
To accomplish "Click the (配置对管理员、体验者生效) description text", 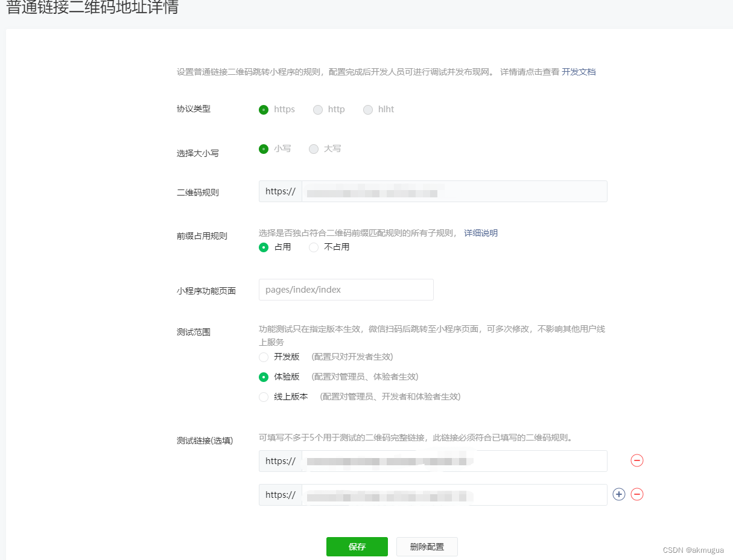I will pos(365,377).
